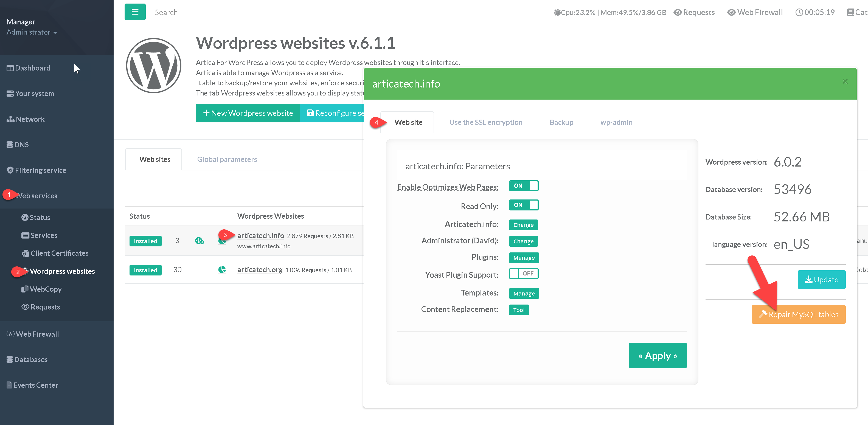Click the Requests eye icon in top bar
868x425 pixels.
coord(677,12)
